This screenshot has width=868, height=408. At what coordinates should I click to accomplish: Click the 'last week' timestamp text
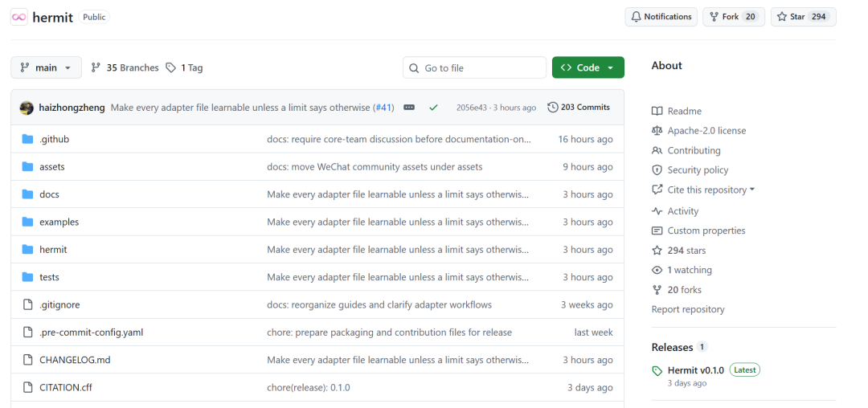click(593, 333)
